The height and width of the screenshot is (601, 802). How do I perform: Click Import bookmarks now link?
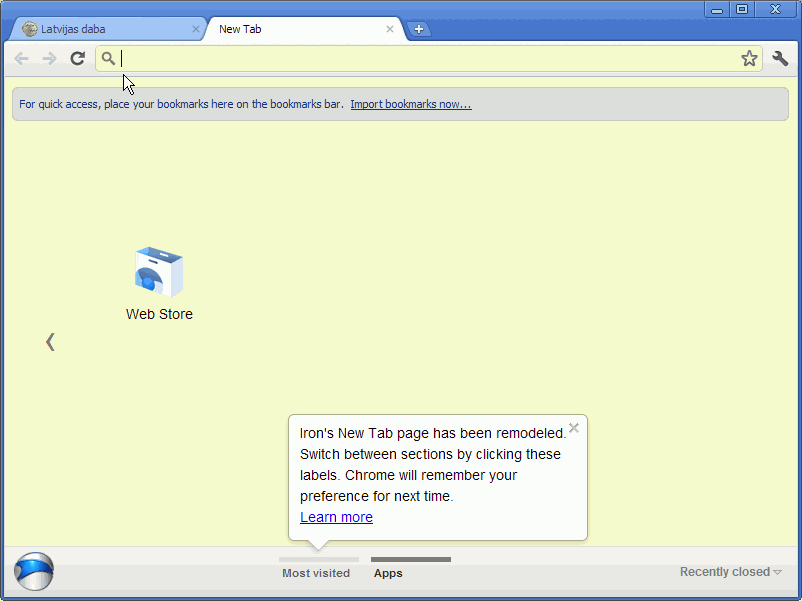coord(411,104)
